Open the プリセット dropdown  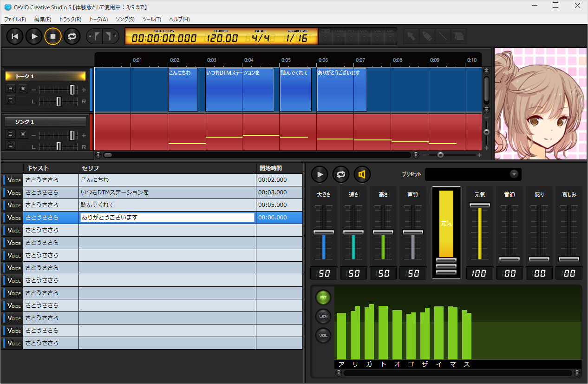[x=514, y=174]
